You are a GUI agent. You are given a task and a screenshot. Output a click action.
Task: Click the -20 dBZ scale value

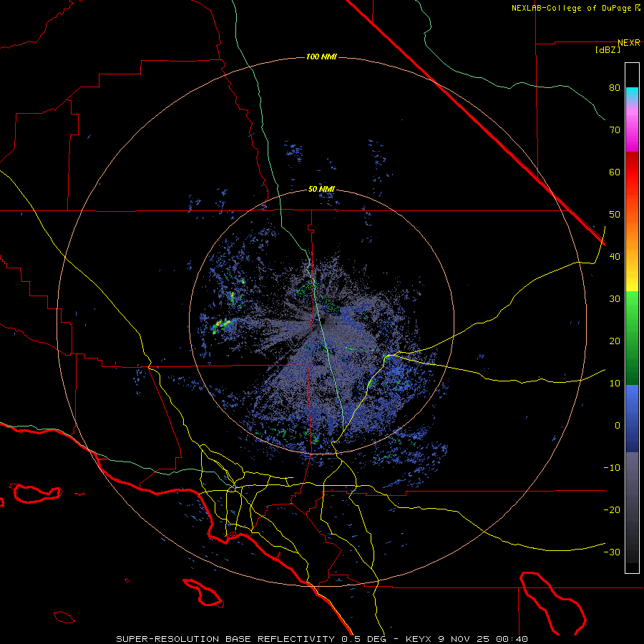point(612,510)
